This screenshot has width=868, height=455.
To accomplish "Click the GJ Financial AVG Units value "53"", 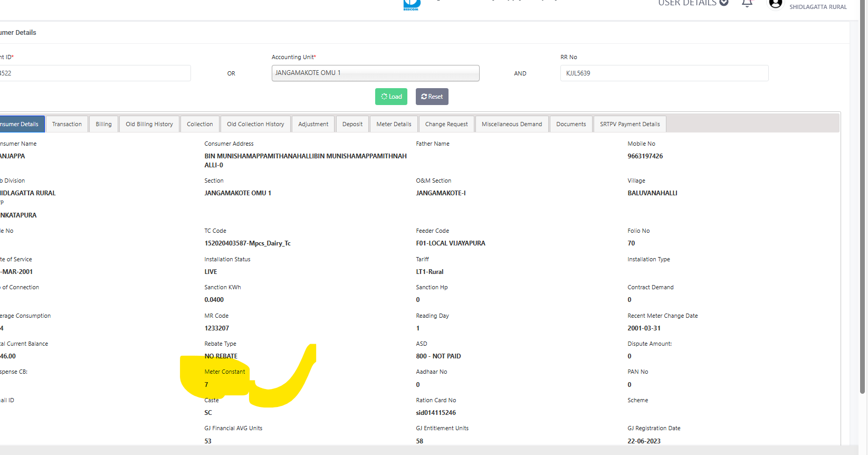I will point(208,441).
